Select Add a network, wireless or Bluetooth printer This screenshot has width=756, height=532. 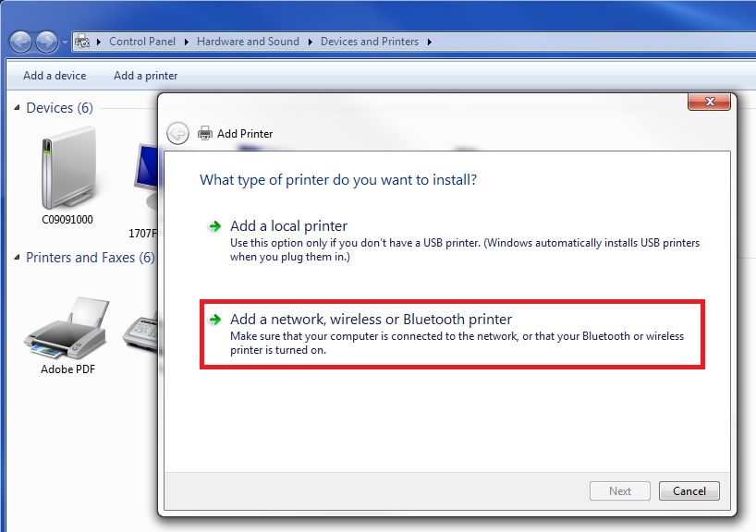[x=370, y=319]
